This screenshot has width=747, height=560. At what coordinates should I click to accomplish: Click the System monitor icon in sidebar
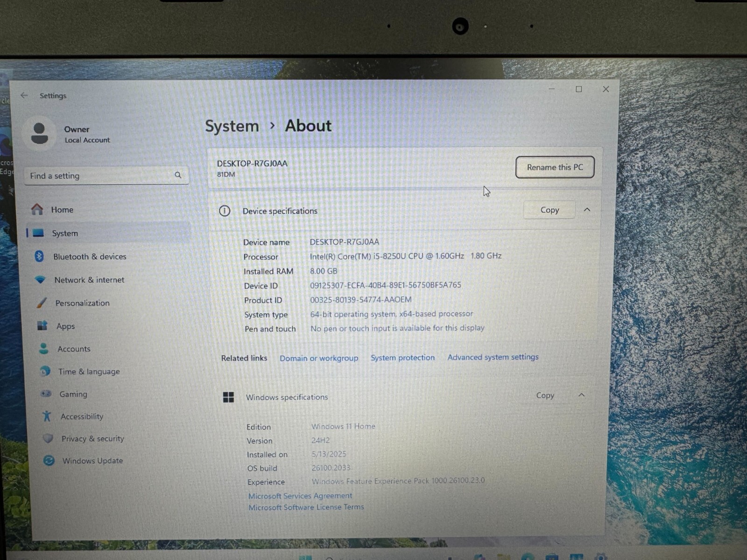pos(38,233)
